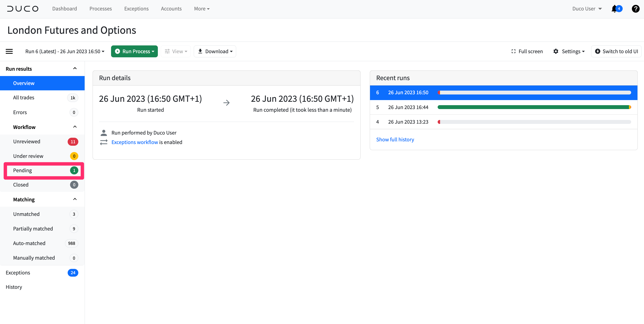
Task: Click the Duco logo in the header
Action: click(x=23, y=9)
